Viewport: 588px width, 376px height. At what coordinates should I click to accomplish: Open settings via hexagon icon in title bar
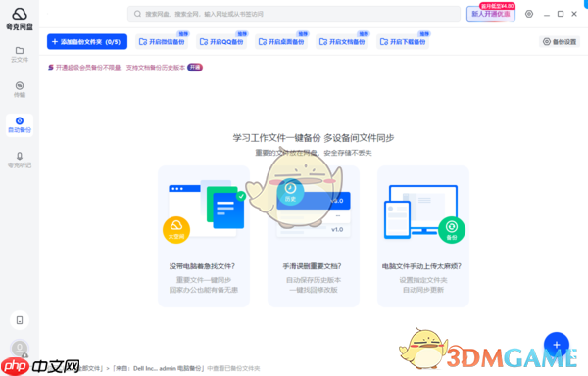tap(529, 14)
